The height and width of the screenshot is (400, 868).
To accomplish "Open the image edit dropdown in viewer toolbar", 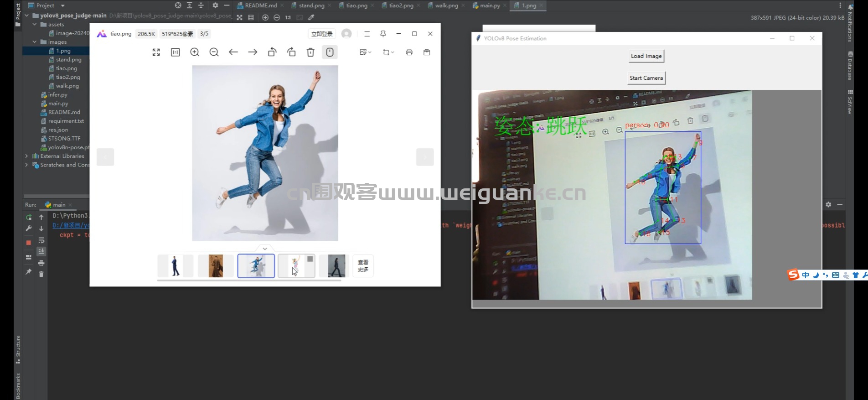I will pos(365,52).
